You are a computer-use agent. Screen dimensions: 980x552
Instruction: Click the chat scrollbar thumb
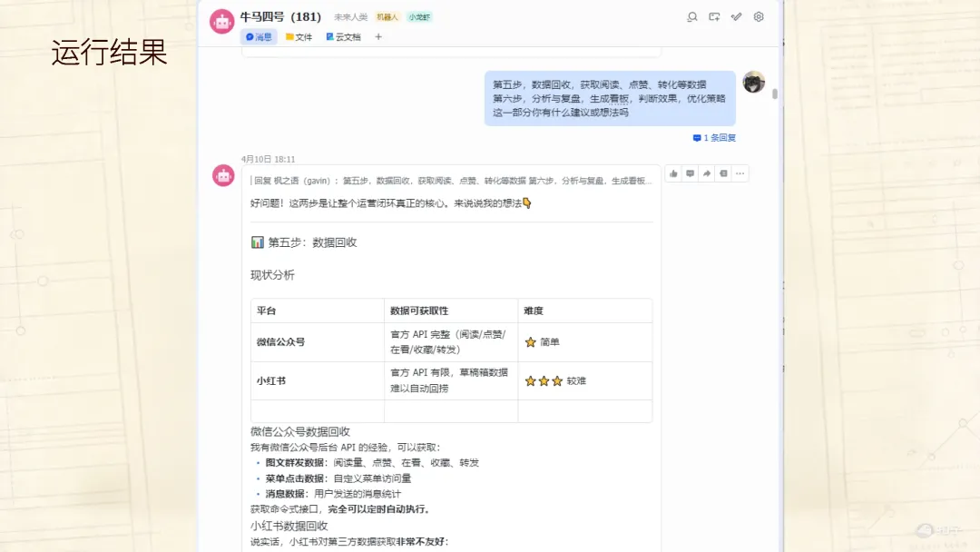click(x=774, y=94)
